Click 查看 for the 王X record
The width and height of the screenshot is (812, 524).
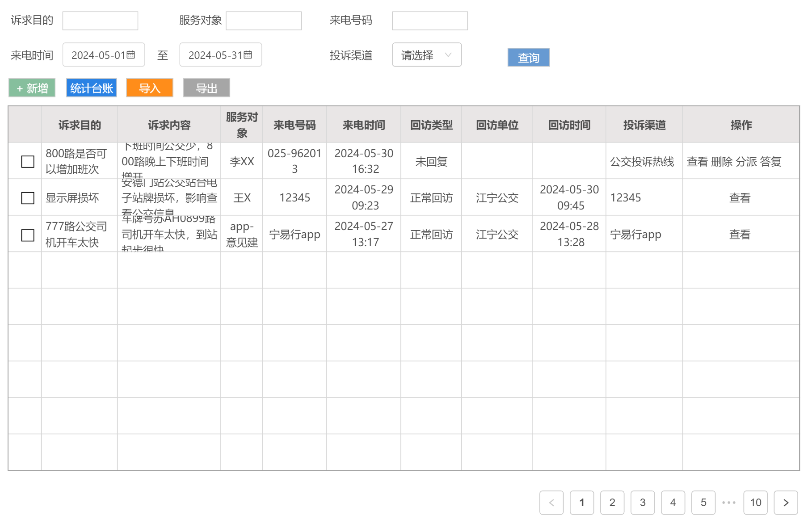pos(740,198)
